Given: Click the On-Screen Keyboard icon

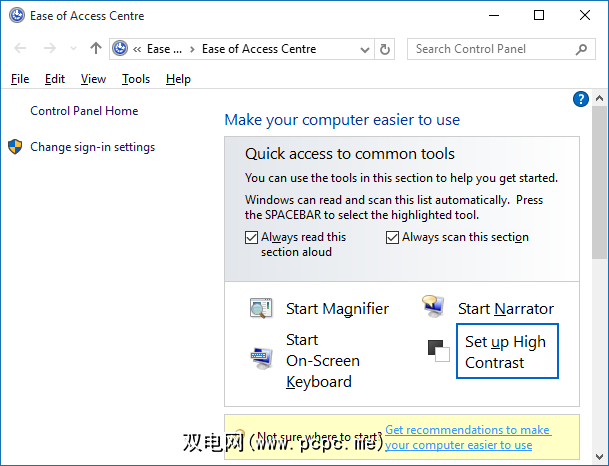Looking at the screenshot, I should tap(261, 358).
